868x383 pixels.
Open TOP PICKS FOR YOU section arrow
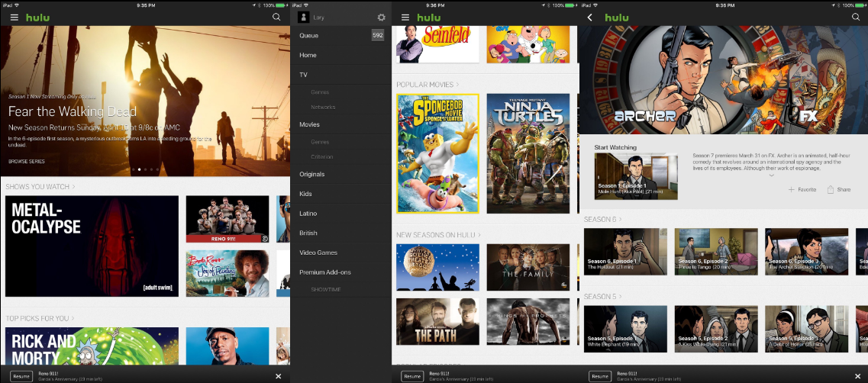pos(73,318)
